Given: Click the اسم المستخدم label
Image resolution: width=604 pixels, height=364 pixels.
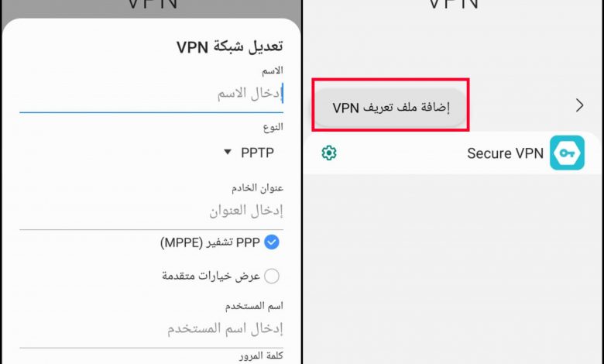Looking at the screenshot, I should (x=254, y=306).
